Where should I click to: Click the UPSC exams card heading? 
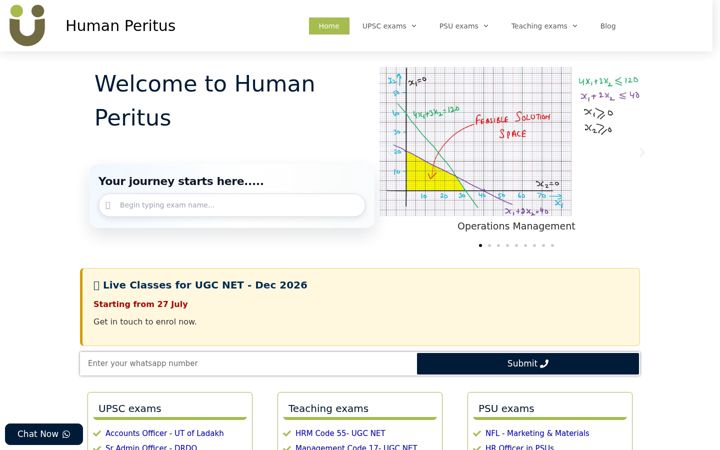click(130, 408)
